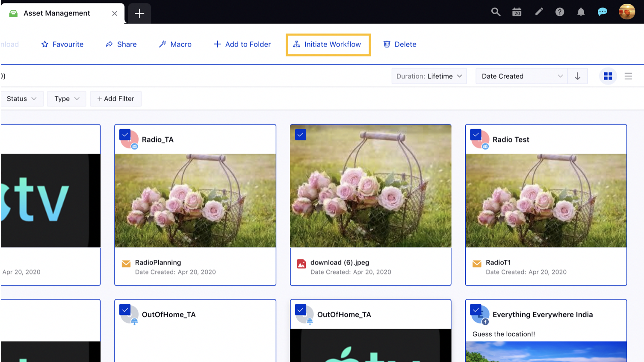Click Favourite star option

point(62,44)
